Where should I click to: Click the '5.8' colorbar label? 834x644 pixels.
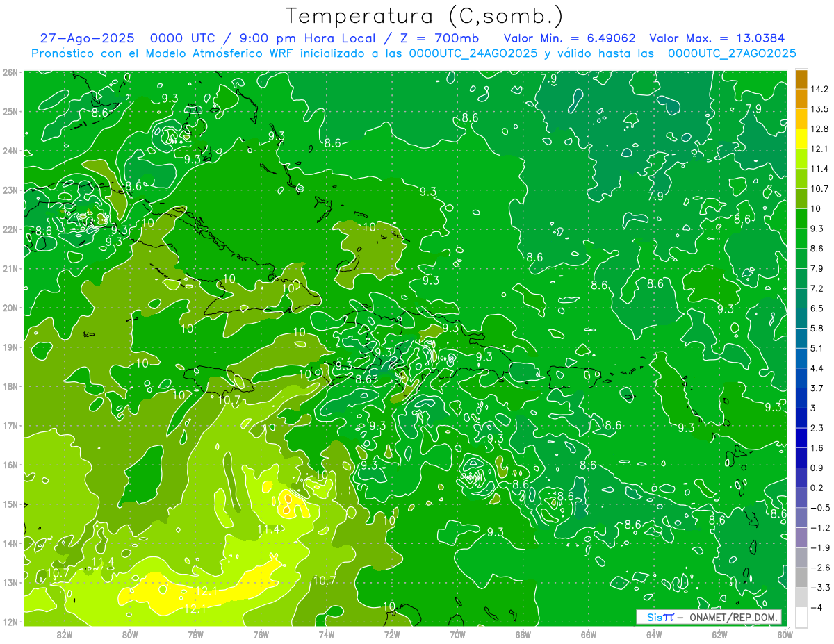[817, 329]
